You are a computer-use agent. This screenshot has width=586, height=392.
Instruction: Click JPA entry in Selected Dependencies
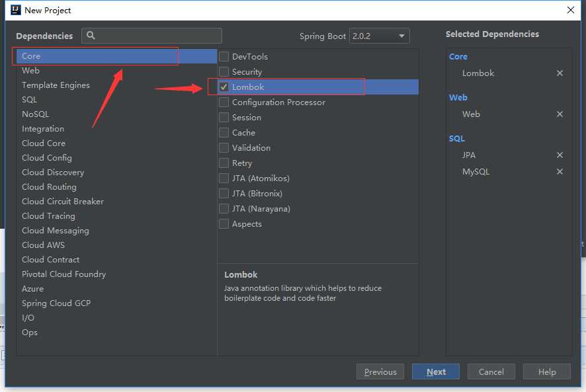point(469,155)
